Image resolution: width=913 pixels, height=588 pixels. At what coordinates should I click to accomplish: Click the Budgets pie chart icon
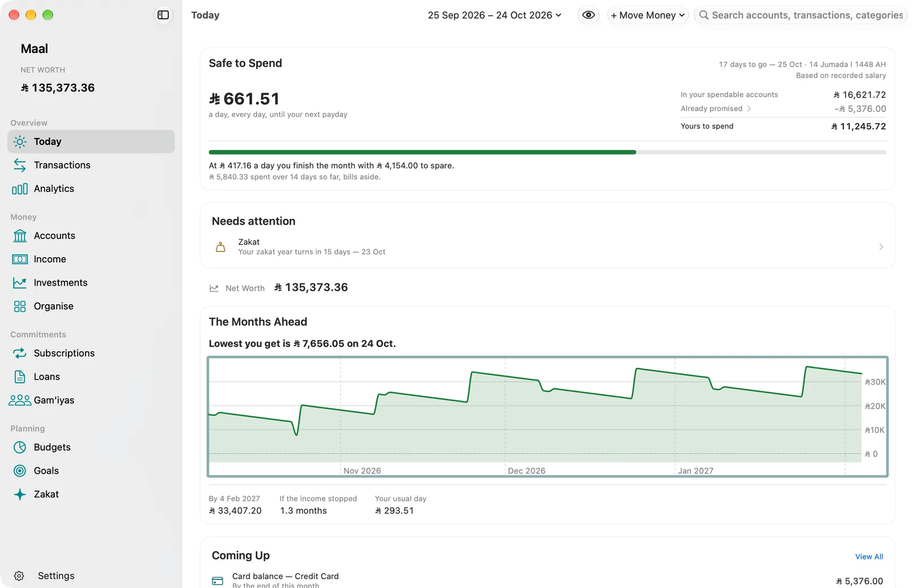[20, 447]
